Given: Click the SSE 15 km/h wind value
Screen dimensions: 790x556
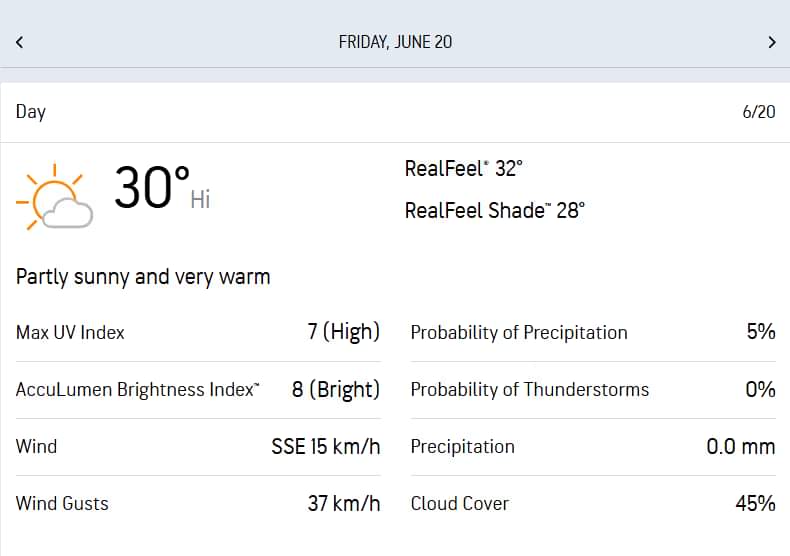Looking at the screenshot, I should [x=325, y=447].
